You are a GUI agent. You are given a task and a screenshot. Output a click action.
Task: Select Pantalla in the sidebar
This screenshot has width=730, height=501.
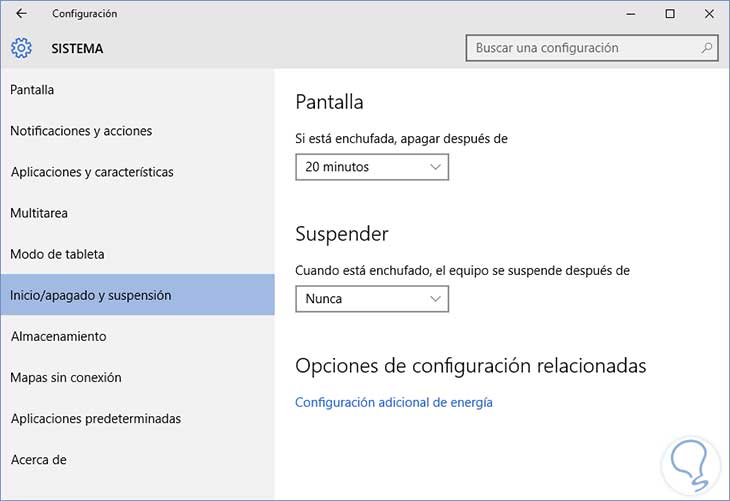click(x=32, y=90)
